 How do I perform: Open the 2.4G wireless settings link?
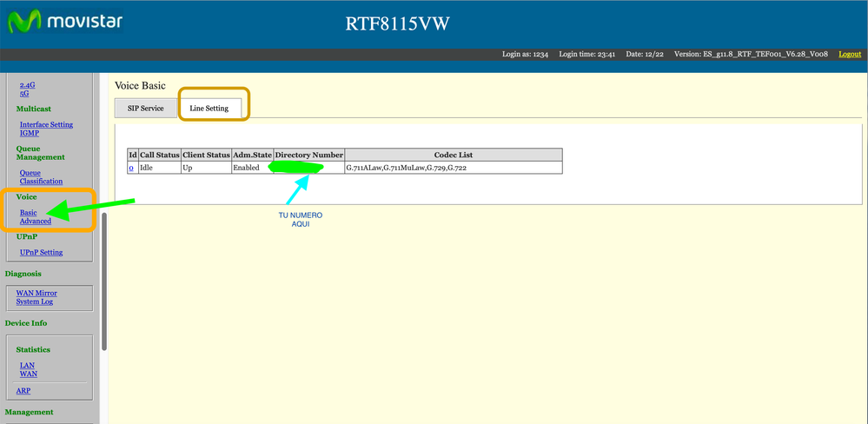(x=28, y=85)
